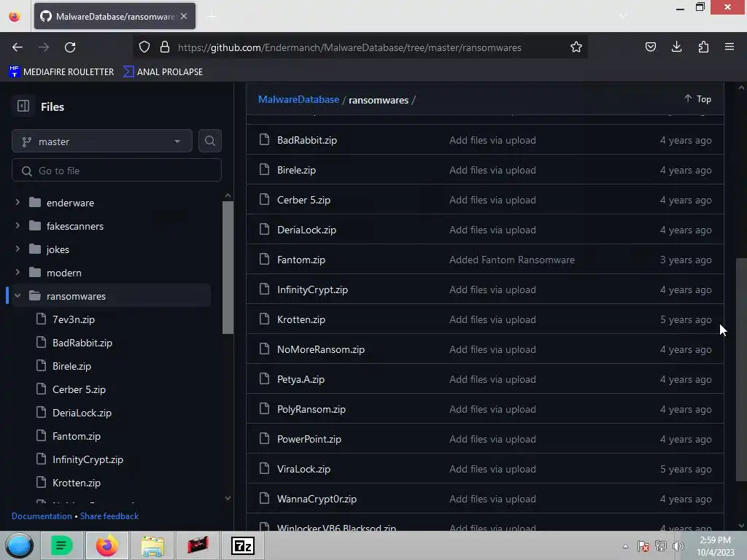The height and width of the screenshot is (560, 747).
Task: Open the Documentation link
Action: (x=42, y=516)
